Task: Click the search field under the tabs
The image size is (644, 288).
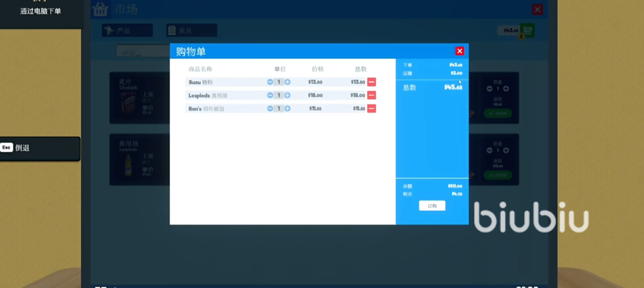Action: pos(143,51)
